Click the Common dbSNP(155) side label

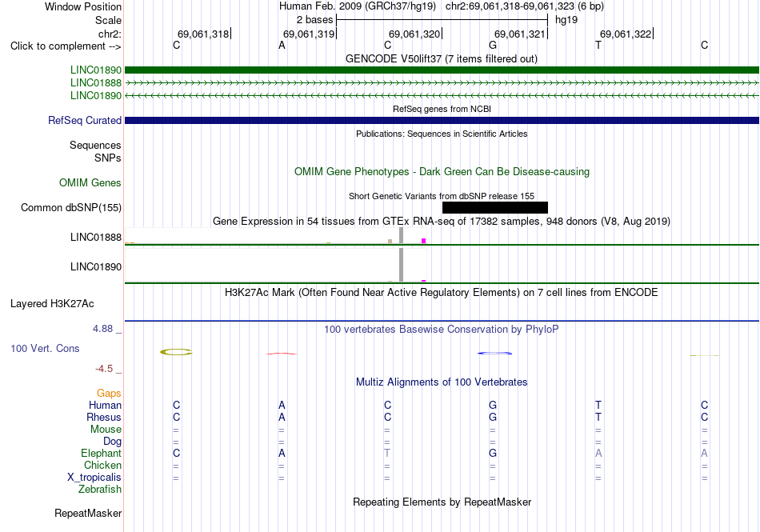71,207
